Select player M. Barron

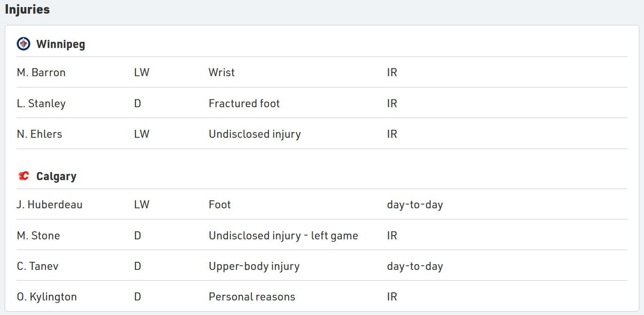pyautogui.click(x=41, y=72)
